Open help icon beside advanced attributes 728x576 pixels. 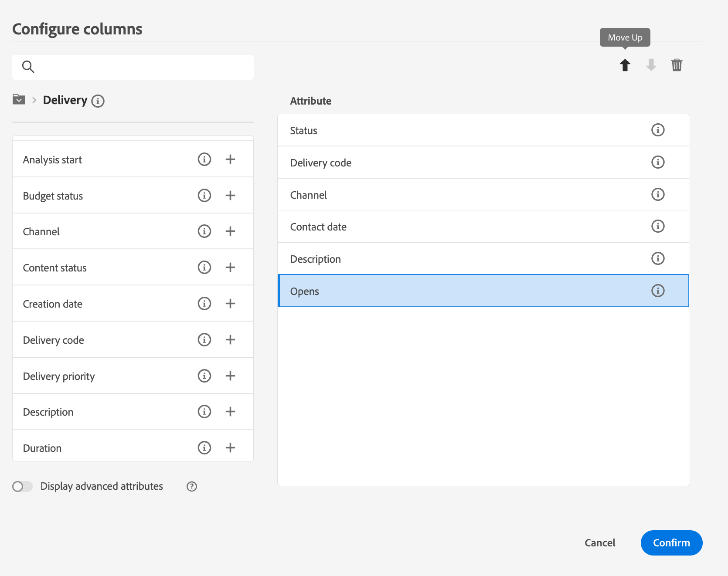coord(192,487)
